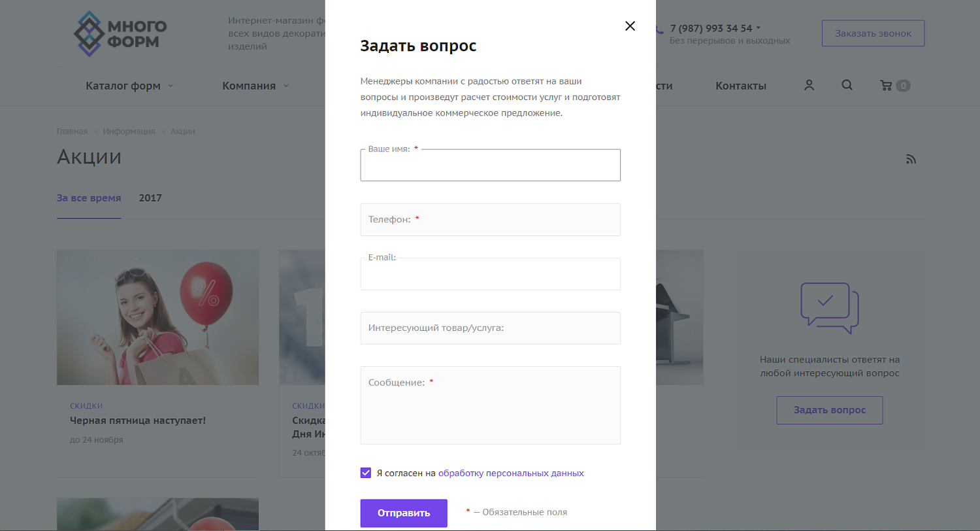Screen dimensions: 980x531
Task: Click the RSS feed icon
Action: 912,158
